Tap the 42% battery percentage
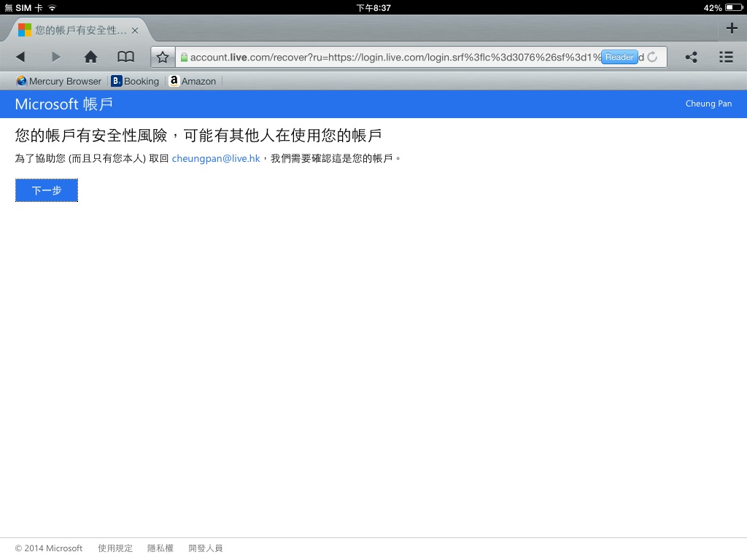Screen dimensions: 747x560 tap(713, 7)
